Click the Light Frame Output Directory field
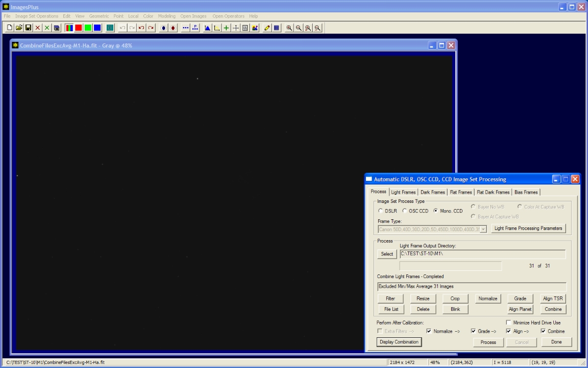588x368 pixels. click(x=483, y=254)
